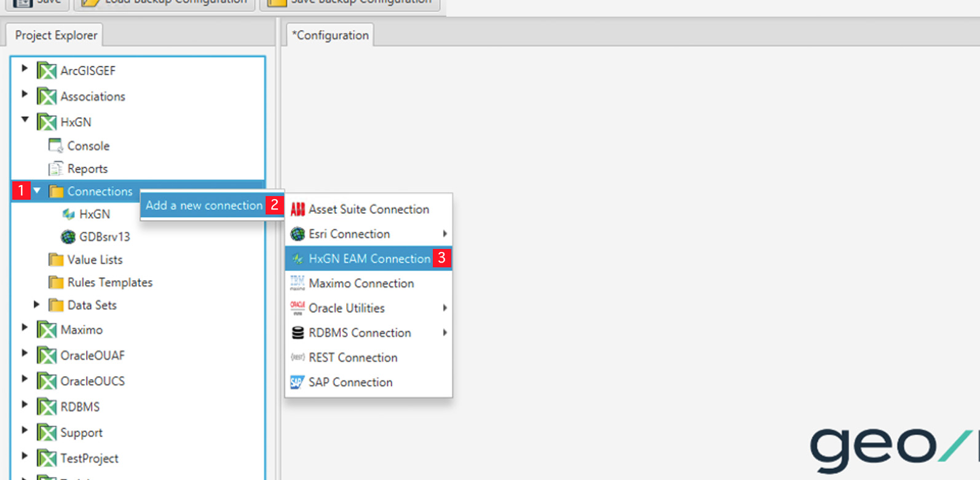Select HxGN EAM Connection menu item
The image size is (980, 480).
coord(369,259)
